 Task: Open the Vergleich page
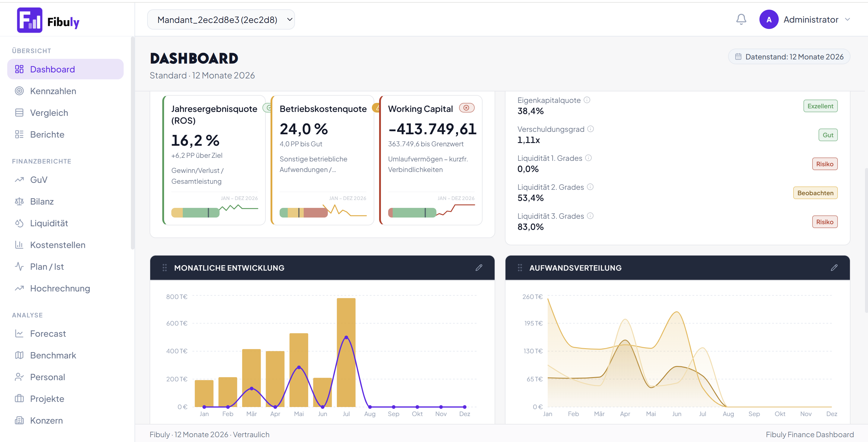[x=65, y=113]
